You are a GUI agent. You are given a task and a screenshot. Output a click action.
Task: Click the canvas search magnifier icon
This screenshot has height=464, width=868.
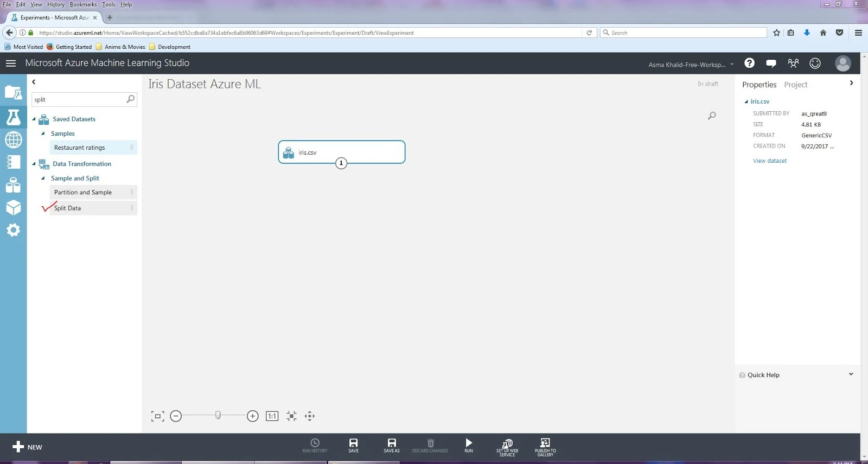[x=712, y=116]
